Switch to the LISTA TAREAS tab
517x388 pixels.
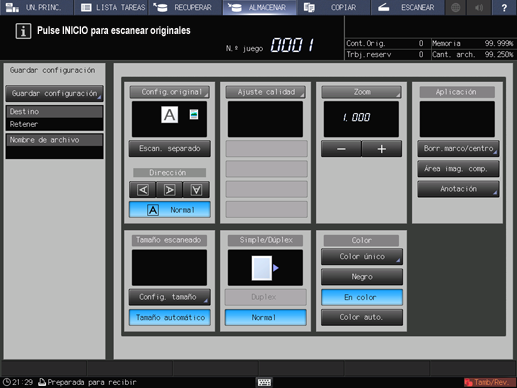pos(111,7)
